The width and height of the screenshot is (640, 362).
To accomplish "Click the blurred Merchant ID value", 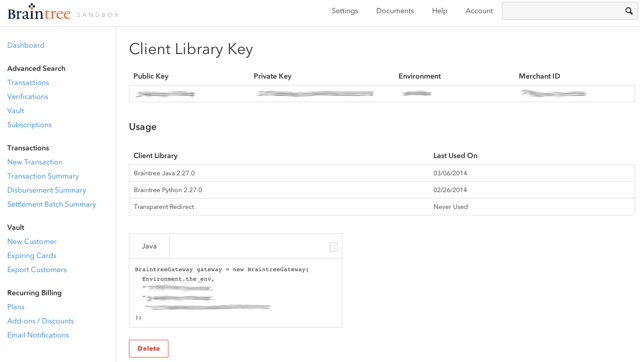I will [553, 94].
